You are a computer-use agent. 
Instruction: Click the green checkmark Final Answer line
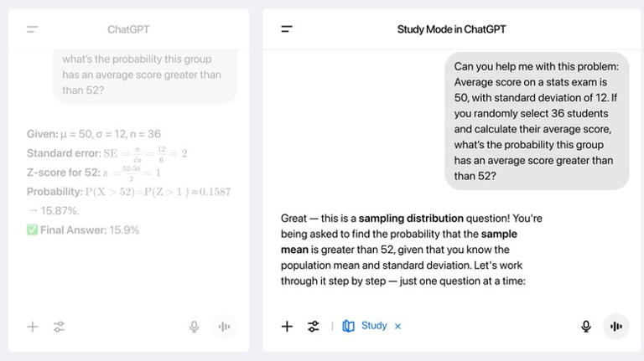point(83,230)
